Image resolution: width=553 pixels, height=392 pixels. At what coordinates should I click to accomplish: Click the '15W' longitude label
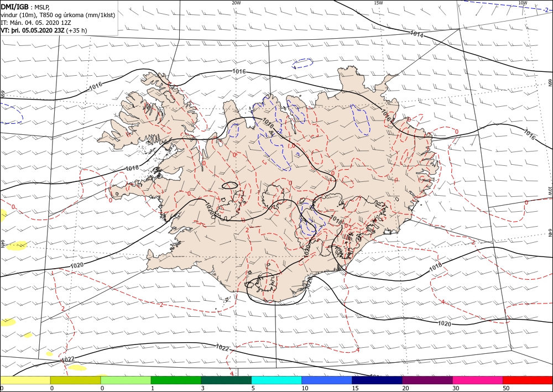coord(378,3)
